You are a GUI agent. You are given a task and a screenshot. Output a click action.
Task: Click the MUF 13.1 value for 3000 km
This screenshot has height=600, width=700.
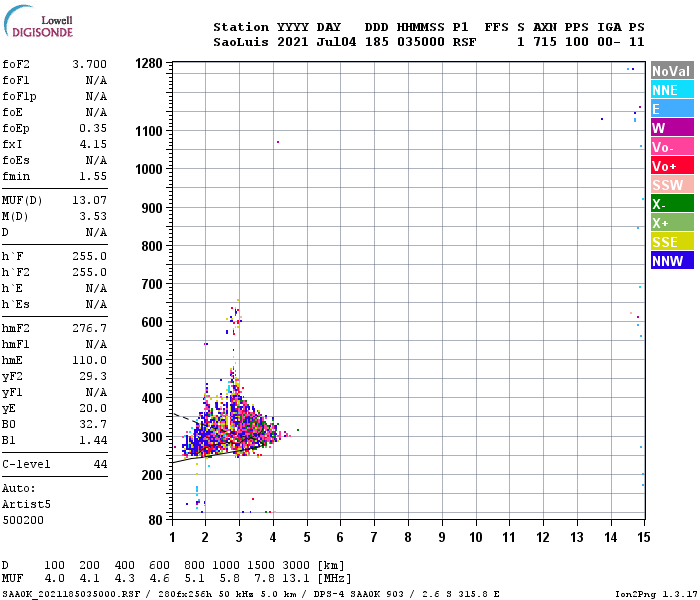click(296, 579)
